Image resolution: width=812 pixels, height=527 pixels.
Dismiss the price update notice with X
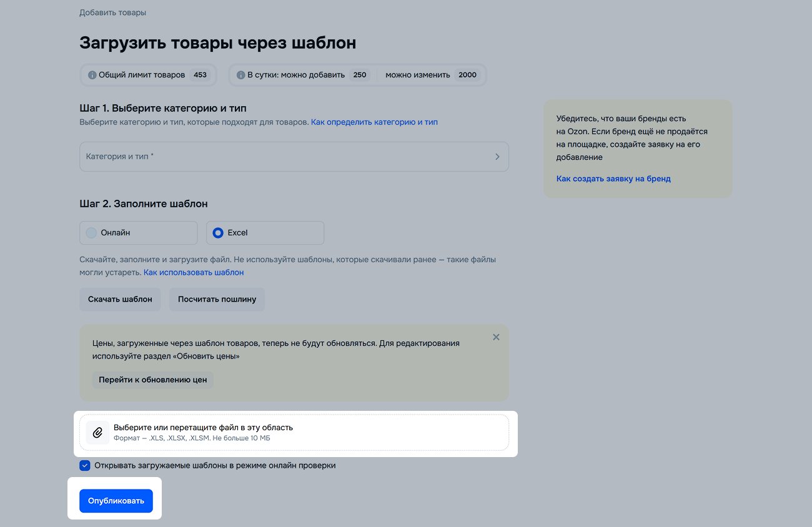coord(496,337)
